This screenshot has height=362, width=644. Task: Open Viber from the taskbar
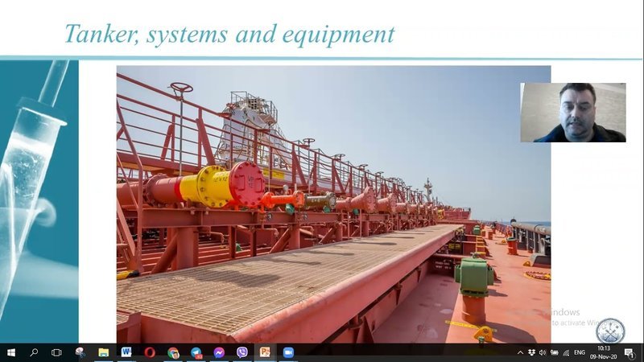[x=242, y=352]
